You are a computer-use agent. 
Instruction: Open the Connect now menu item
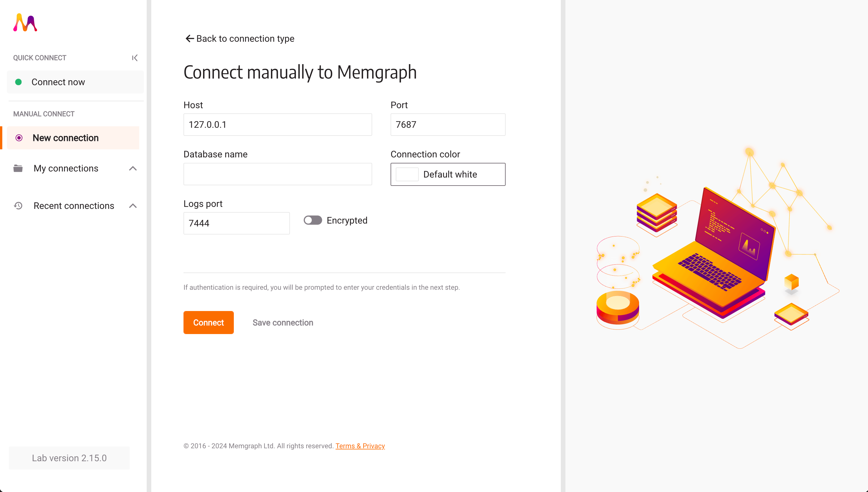(x=75, y=82)
